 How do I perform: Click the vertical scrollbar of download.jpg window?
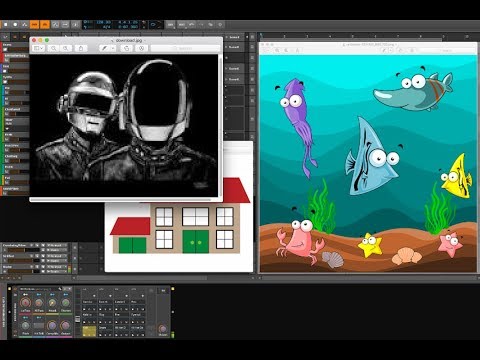pyautogui.click(x=220, y=125)
